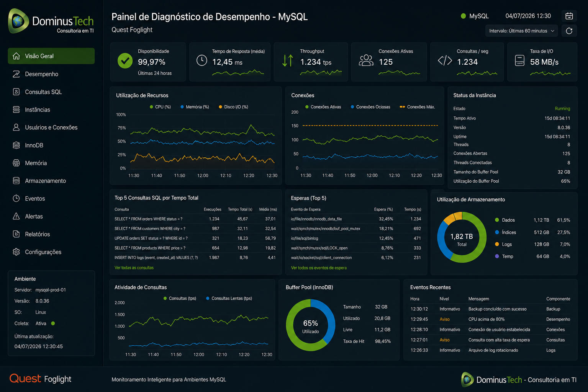Click the Running status value
This screenshot has height=392, width=588.
click(x=562, y=109)
